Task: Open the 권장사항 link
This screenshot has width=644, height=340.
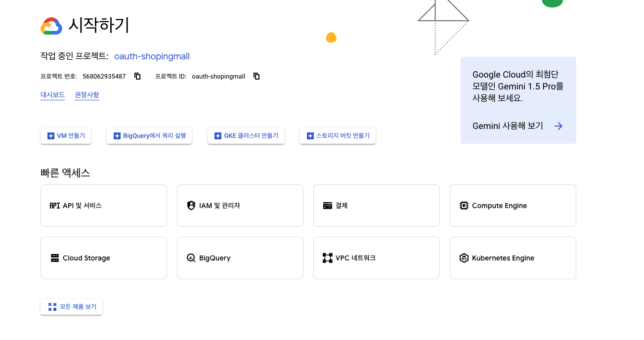Action: (87, 95)
